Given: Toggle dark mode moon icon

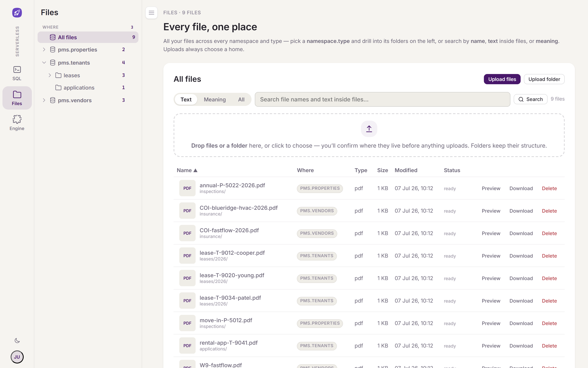Looking at the screenshot, I should click(x=17, y=340).
